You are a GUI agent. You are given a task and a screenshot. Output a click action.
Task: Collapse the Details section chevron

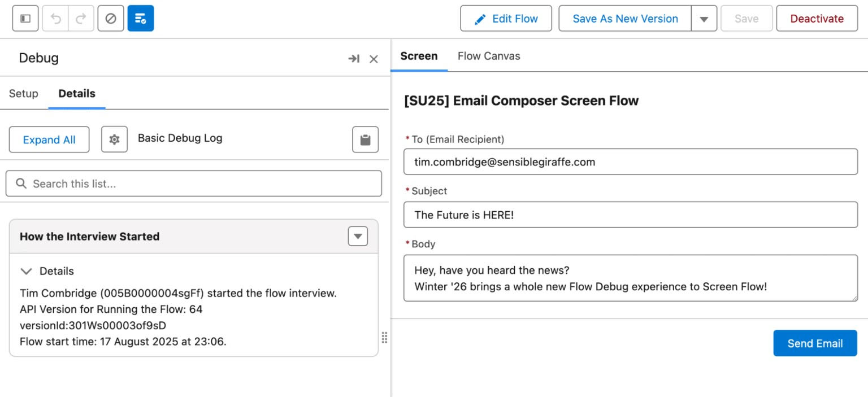[x=26, y=271]
